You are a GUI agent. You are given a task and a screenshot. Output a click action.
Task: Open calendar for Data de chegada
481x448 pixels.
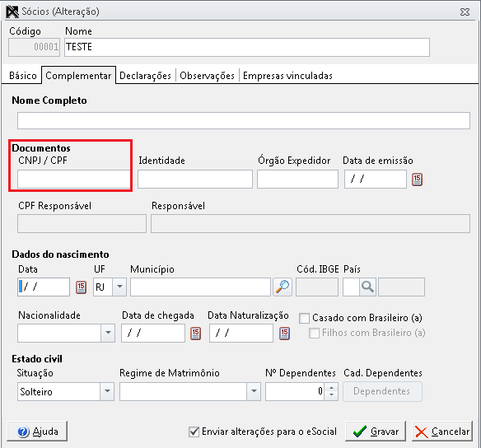point(195,334)
